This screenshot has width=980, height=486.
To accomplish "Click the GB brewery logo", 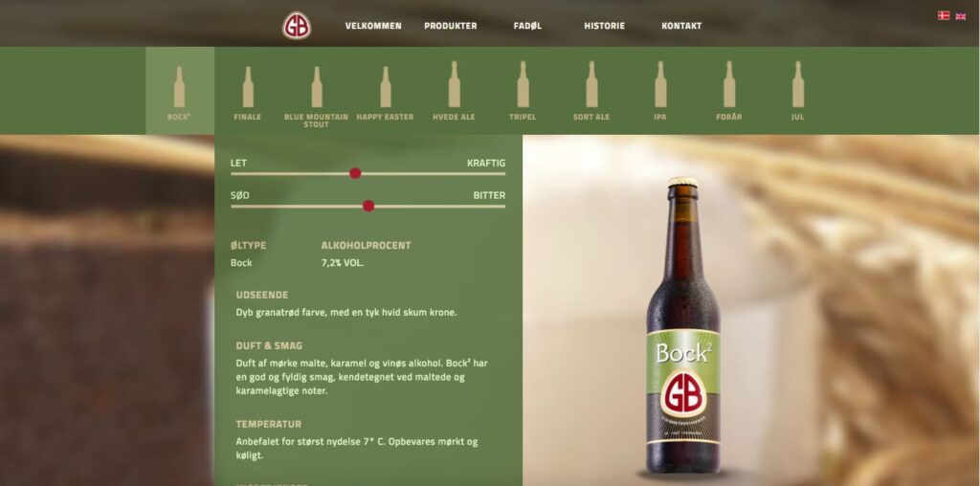I will pyautogui.click(x=297, y=26).
